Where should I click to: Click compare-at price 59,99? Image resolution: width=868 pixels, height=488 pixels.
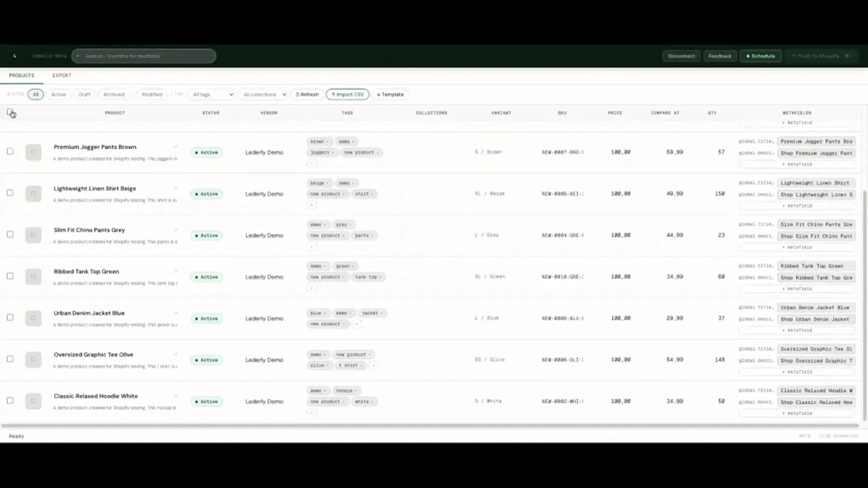coord(674,152)
